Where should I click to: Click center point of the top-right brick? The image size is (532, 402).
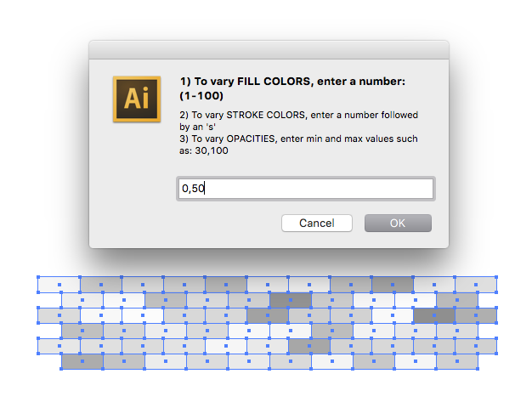click(x=476, y=285)
